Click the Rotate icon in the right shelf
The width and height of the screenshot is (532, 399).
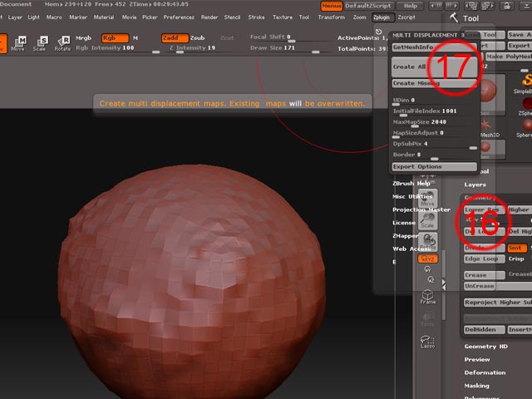point(427,242)
